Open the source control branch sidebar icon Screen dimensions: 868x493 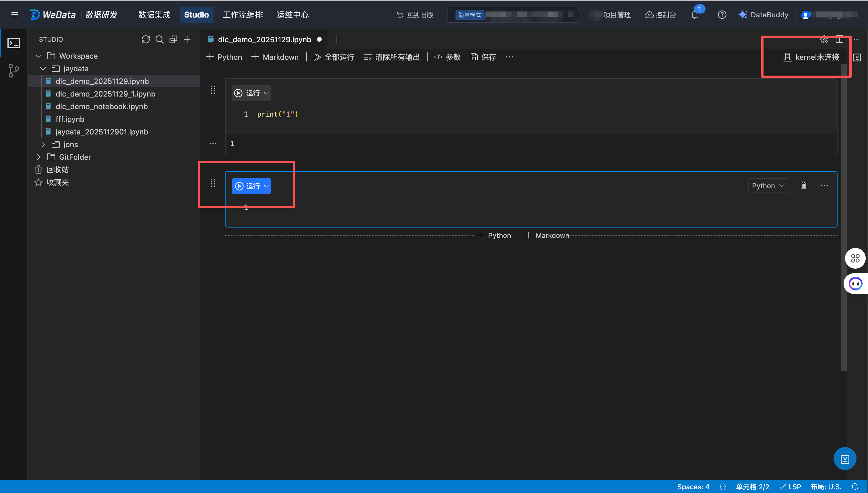click(13, 70)
